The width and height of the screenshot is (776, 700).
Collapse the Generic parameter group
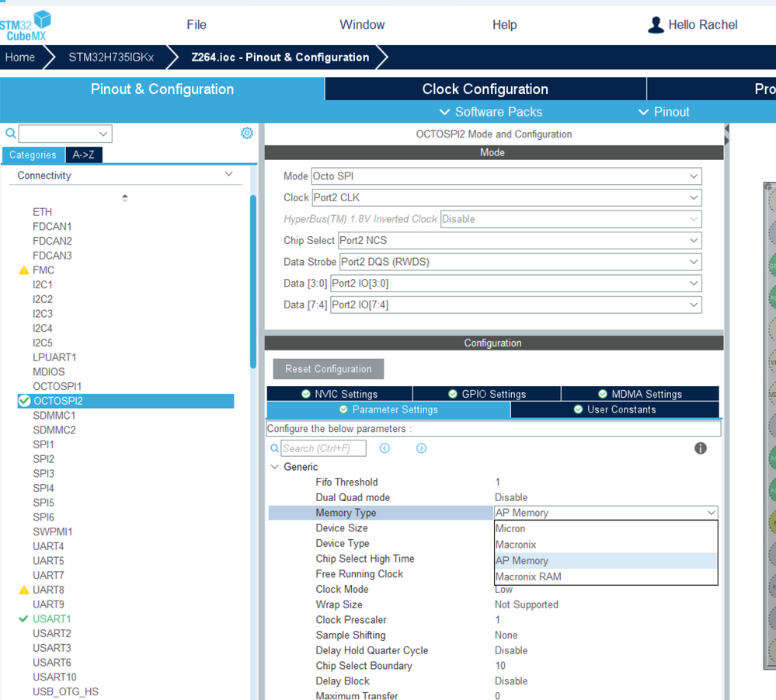(275, 467)
